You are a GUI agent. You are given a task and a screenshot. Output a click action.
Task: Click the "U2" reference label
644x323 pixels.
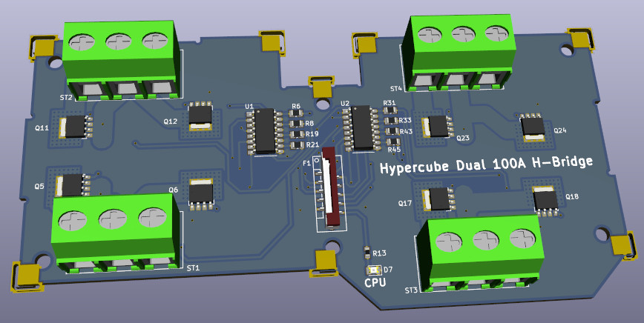click(x=345, y=103)
